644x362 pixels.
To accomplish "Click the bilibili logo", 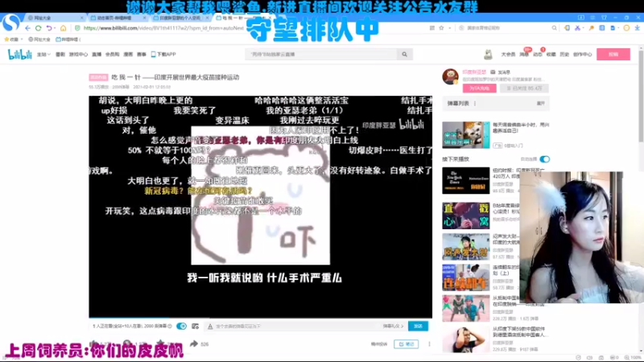I will 19,54.
